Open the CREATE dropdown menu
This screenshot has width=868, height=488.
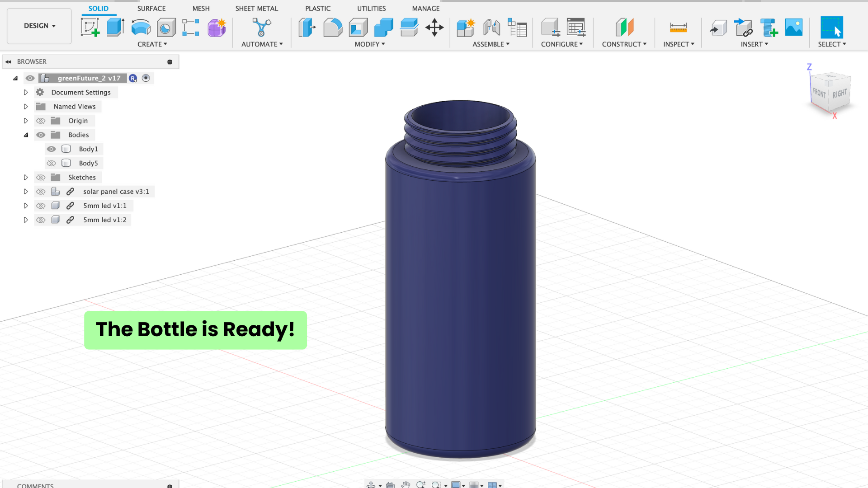click(152, 44)
